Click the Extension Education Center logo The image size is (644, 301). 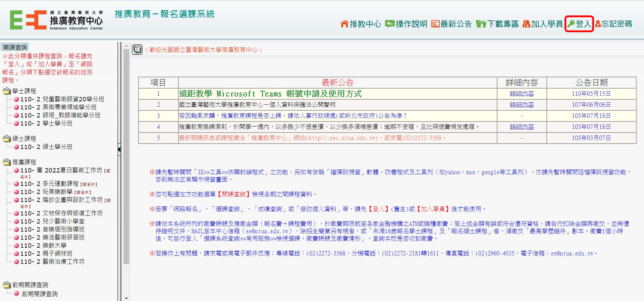pyautogui.click(x=56, y=20)
